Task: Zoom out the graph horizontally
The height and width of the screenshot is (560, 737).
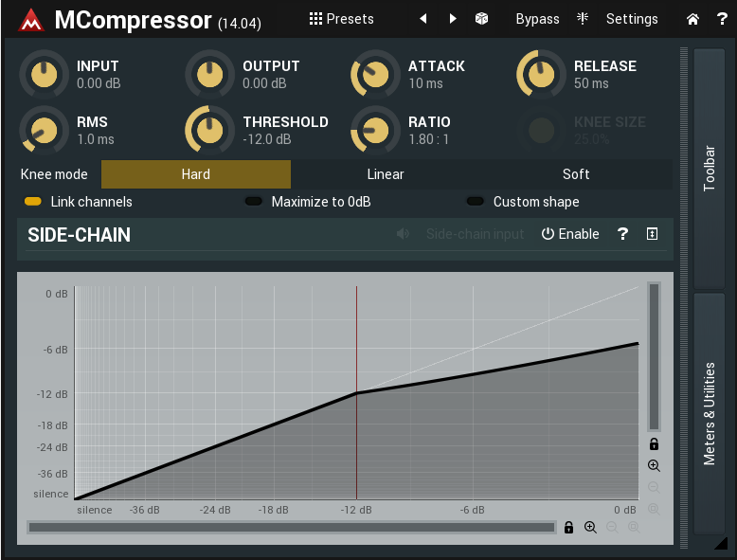Action: [x=612, y=527]
